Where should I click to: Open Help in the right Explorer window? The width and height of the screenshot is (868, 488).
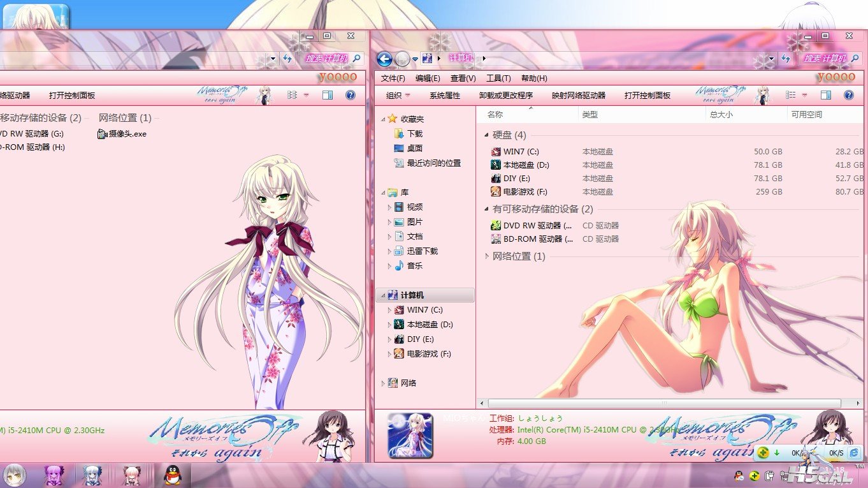pyautogui.click(x=849, y=95)
